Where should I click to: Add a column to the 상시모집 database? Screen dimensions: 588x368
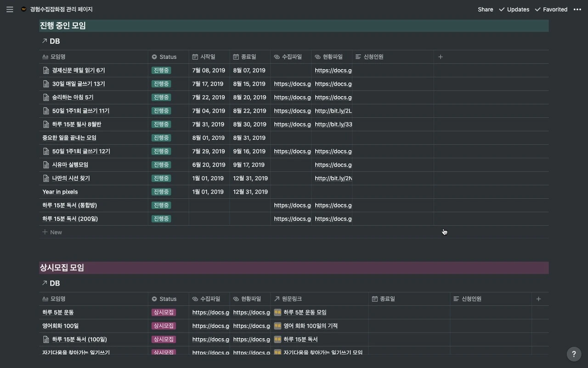click(539, 299)
